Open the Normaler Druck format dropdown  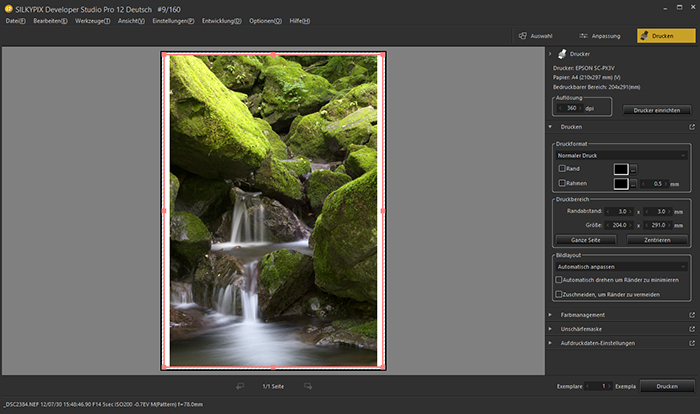pyautogui.click(x=621, y=155)
